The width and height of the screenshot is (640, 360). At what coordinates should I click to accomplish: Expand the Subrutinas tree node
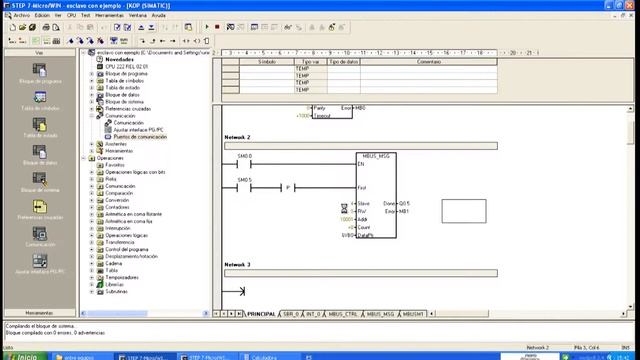[x=92, y=291]
